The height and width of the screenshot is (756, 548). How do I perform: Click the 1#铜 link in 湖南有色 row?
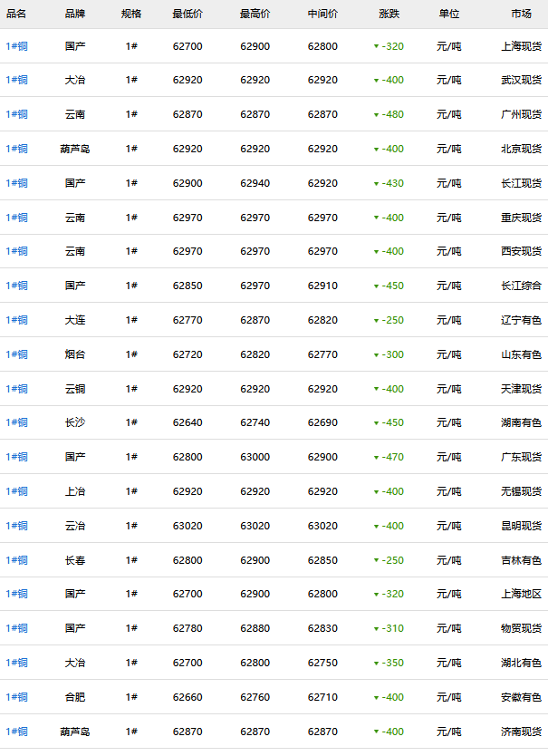(x=16, y=422)
